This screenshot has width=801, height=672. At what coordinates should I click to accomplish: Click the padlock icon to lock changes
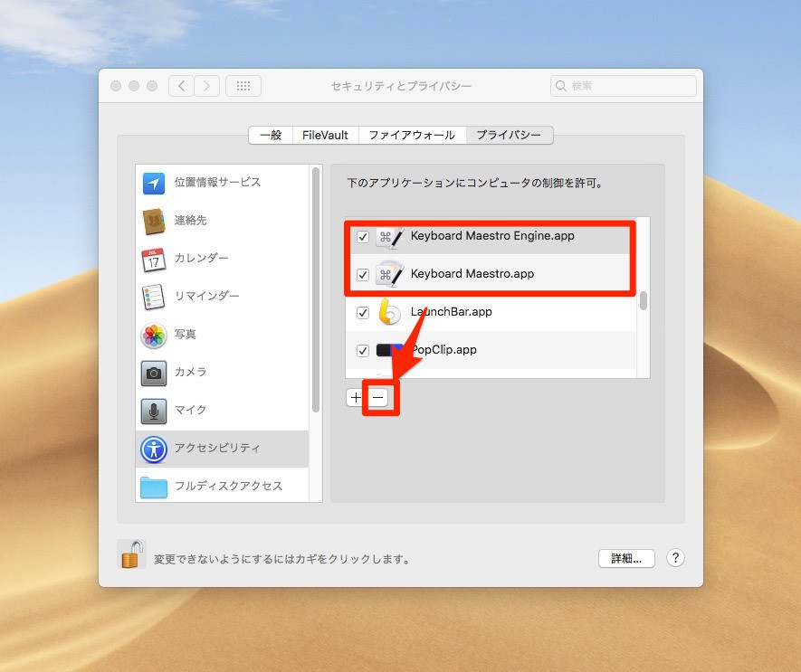pos(131,554)
